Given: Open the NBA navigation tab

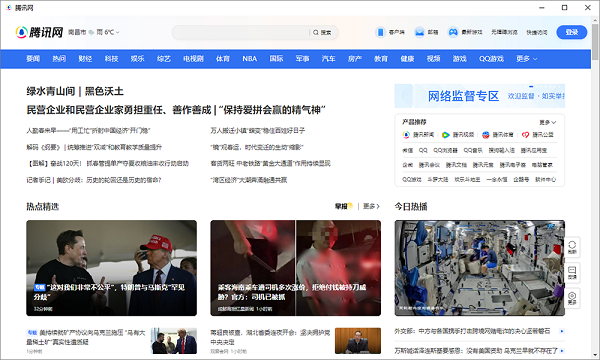Looking at the screenshot, I should pos(249,59).
